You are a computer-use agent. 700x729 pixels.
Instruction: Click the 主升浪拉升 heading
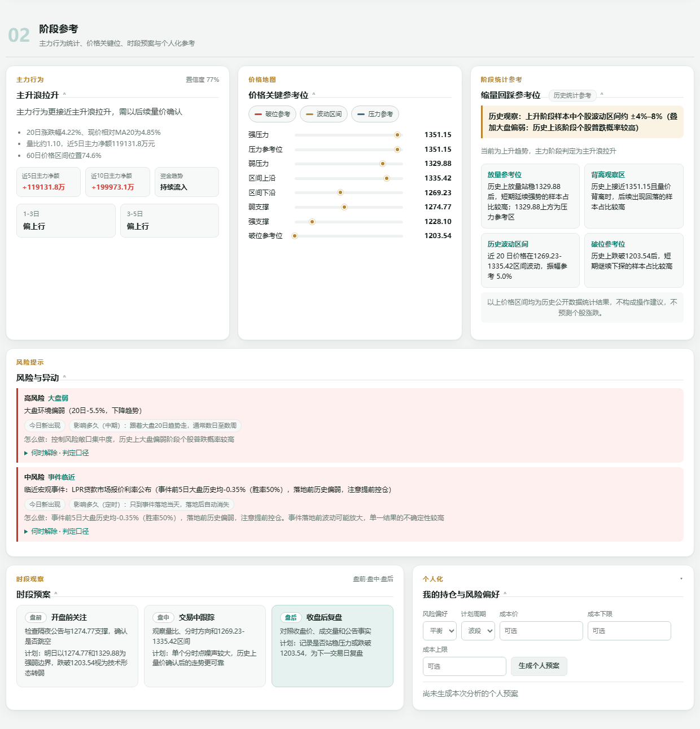tap(37, 95)
